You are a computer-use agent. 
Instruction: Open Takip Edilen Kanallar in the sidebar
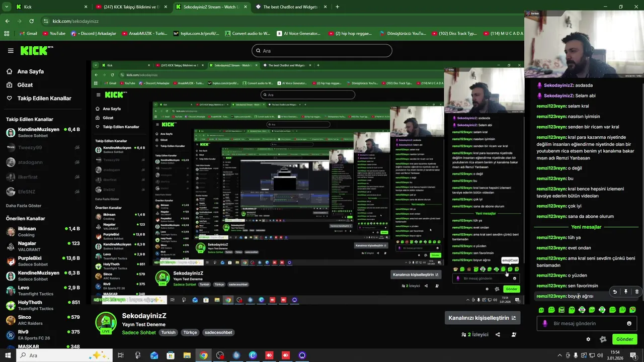click(x=39, y=98)
